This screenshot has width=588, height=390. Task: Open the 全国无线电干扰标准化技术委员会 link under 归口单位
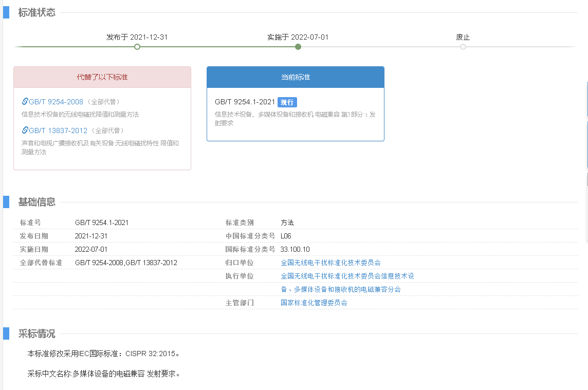(x=330, y=263)
